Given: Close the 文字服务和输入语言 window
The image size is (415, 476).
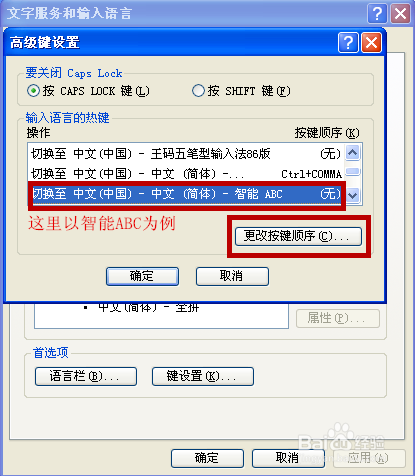Looking at the screenshot, I should click(400, 14).
